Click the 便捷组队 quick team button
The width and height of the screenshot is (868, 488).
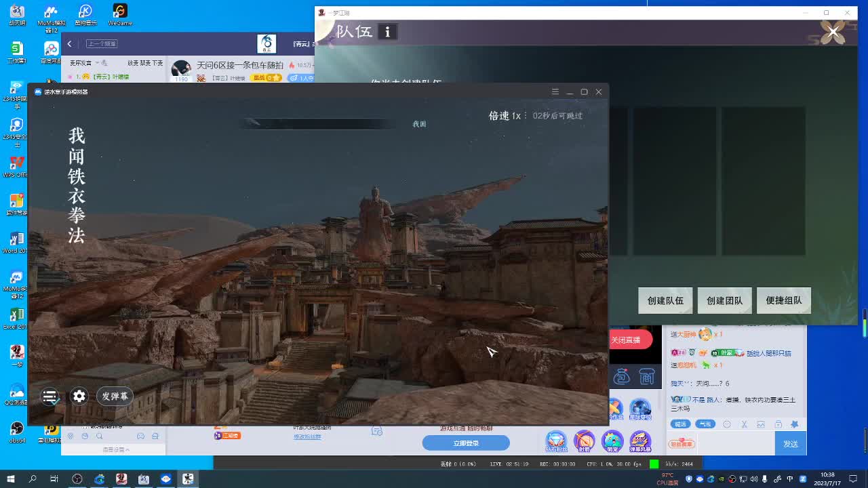click(x=784, y=300)
